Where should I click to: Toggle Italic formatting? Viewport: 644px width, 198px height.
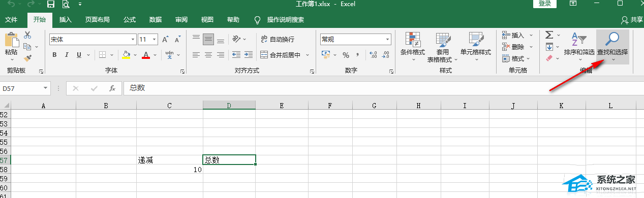tap(67, 55)
